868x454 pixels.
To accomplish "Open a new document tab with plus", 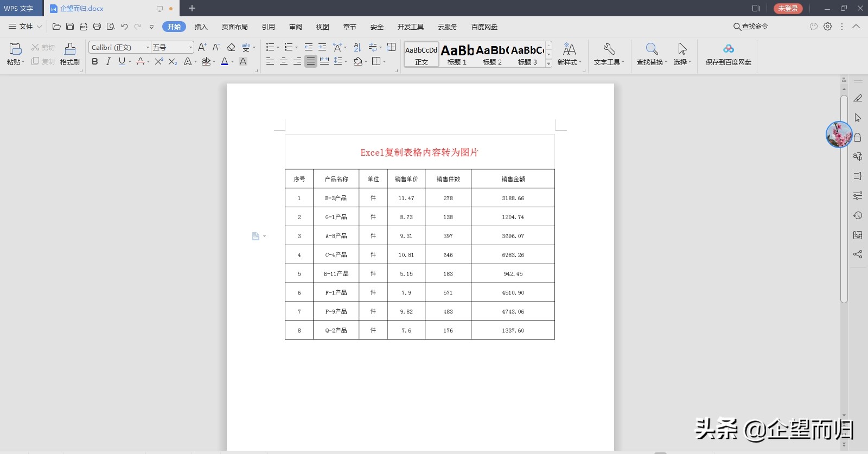I will point(192,8).
